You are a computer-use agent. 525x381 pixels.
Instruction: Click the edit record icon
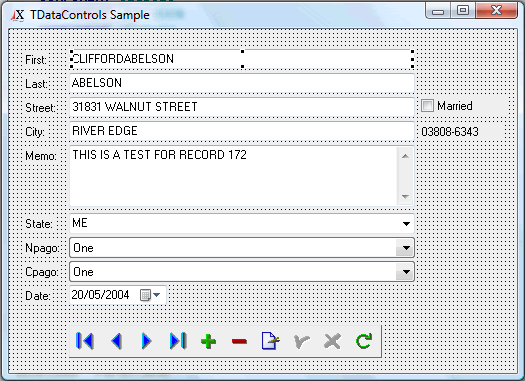(x=271, y=341)
